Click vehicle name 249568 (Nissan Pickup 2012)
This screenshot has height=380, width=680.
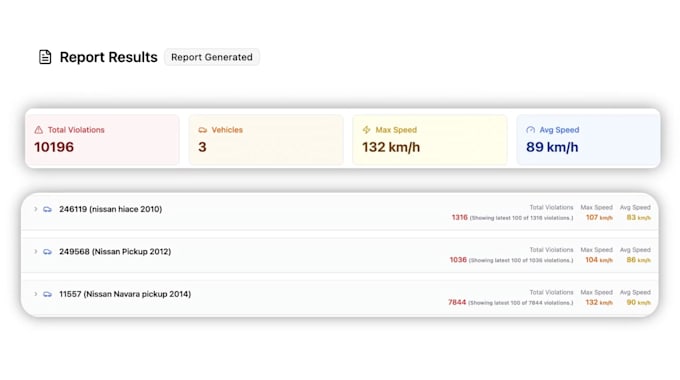[115, 252]
